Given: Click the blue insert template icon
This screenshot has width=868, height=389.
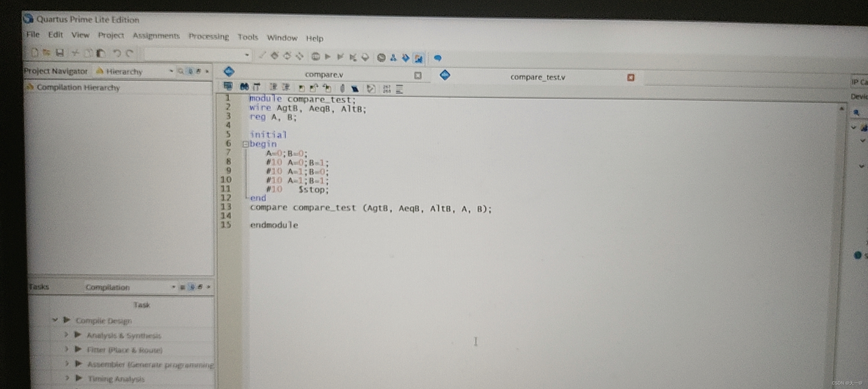Looking at the screenshot, I should click(355, 89).
